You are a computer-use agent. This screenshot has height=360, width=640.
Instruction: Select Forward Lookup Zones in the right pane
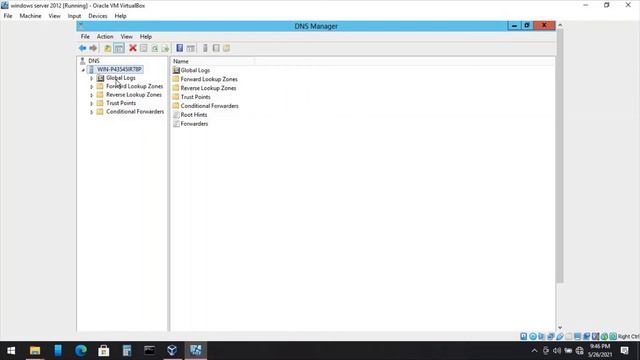pyautogui.click(x=209, y=79)
